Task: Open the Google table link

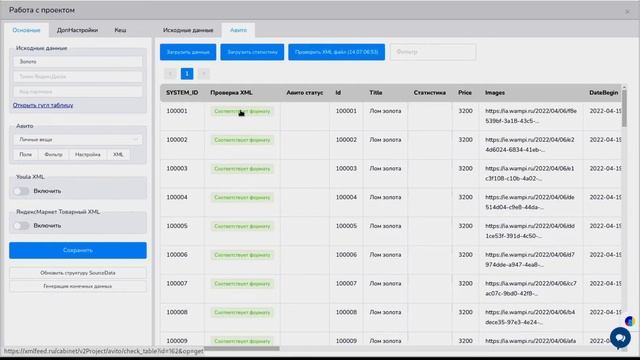Action: 43,105
